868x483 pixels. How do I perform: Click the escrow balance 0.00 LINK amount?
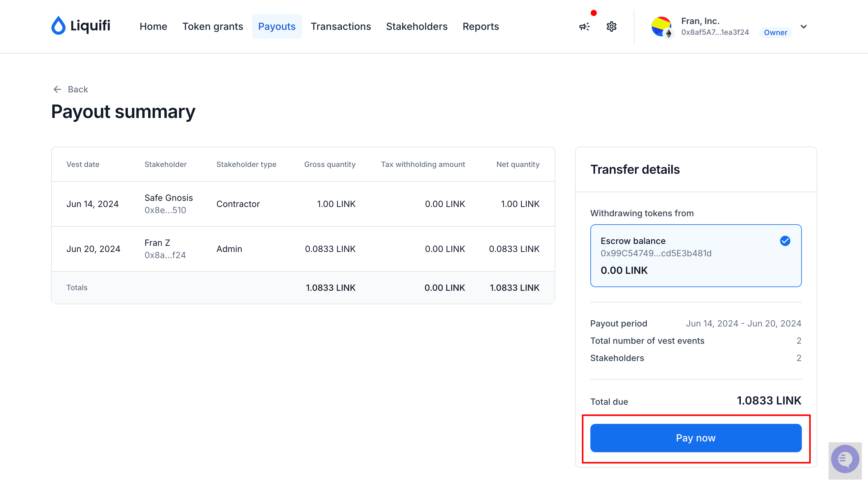[x=624, y=270]
